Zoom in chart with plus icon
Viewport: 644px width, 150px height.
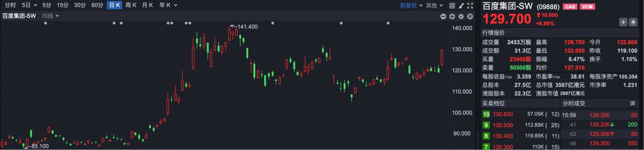pyautogui.click(x=452, y=16)
